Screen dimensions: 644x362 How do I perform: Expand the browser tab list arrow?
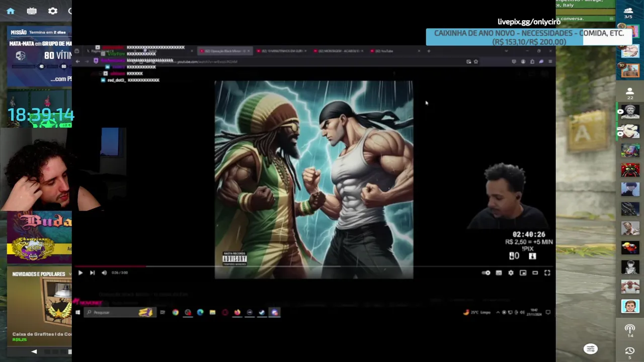(506, 51)
